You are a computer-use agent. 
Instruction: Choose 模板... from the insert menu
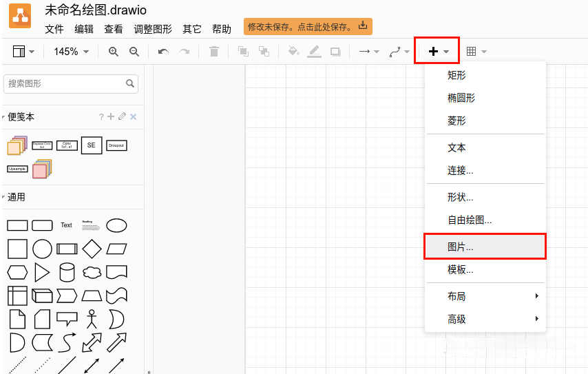coord(485,269)
